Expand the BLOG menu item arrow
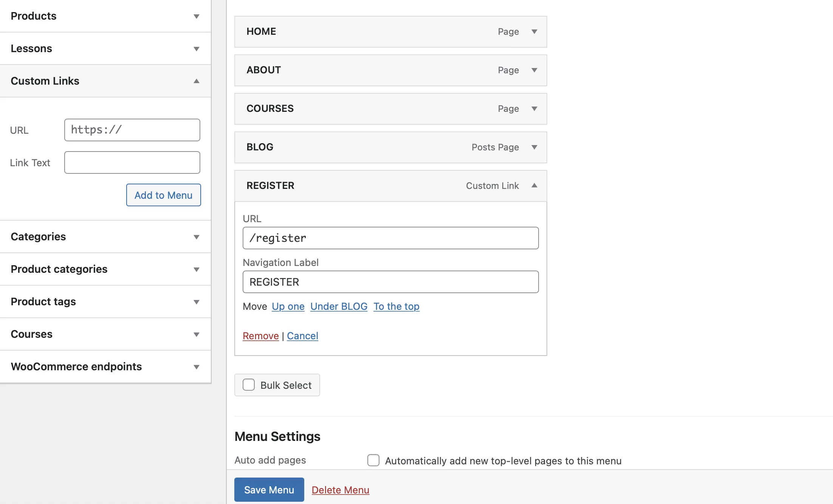This screenshot has height=504, width=833. pyautogui.click(x=534, y=147)
